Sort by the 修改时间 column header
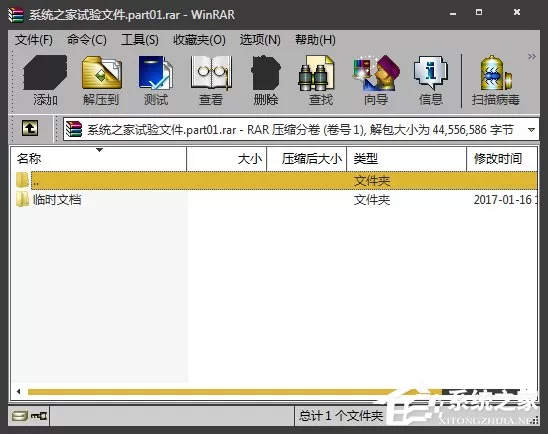The width and height of the screenshot is (548, 434). coord(502,159)
